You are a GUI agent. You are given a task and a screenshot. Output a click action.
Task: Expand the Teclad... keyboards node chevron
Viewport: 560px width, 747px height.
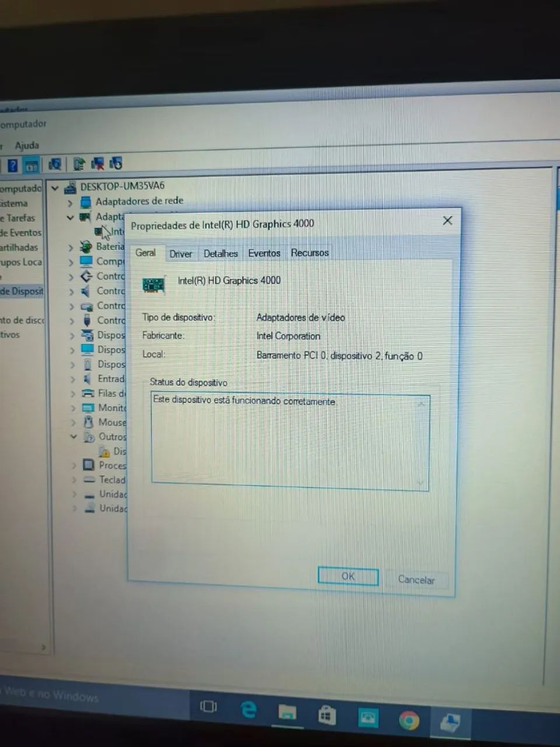click(74, 480)
